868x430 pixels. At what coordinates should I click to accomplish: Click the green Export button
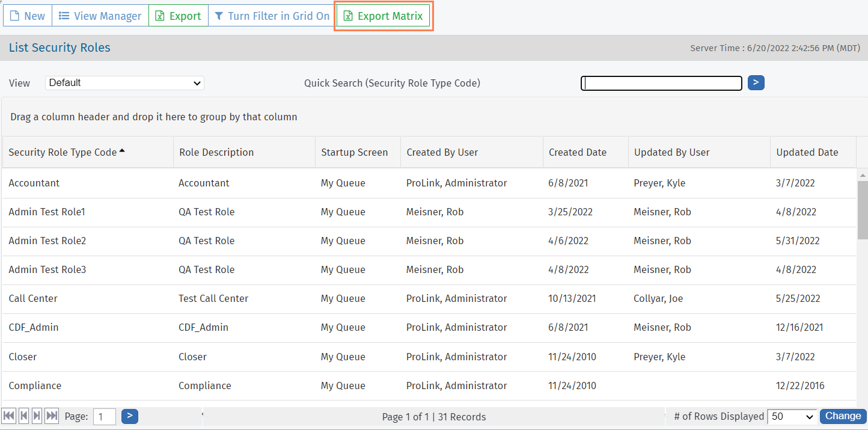[x=179, y=16]
